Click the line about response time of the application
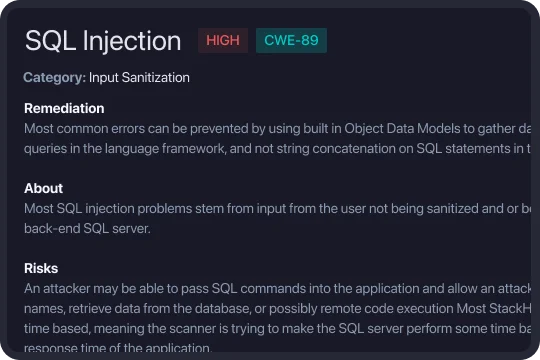 pyautogui.click(x=118, y=347)
